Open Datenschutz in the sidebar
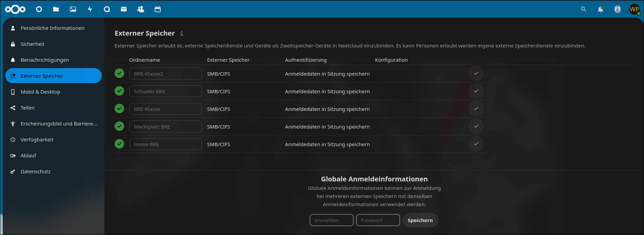The height and width of the screenshot is (235, 644). pyautogui.click(x=36, y=172)
